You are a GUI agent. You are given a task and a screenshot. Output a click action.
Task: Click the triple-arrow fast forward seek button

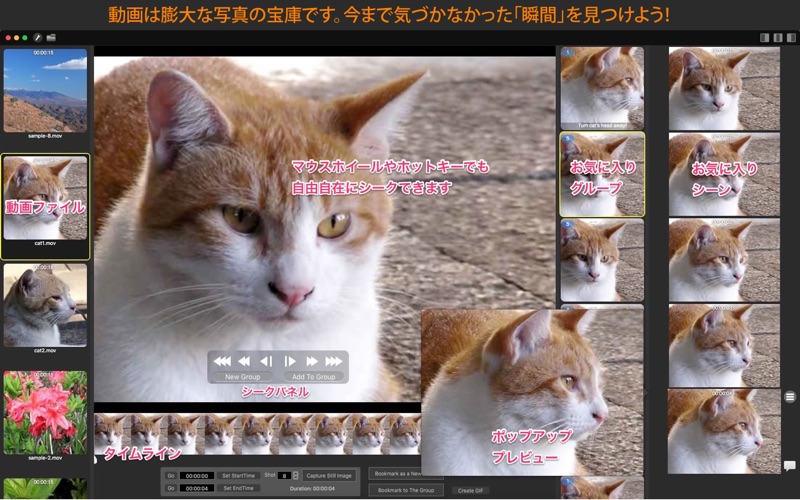point(334,361)
